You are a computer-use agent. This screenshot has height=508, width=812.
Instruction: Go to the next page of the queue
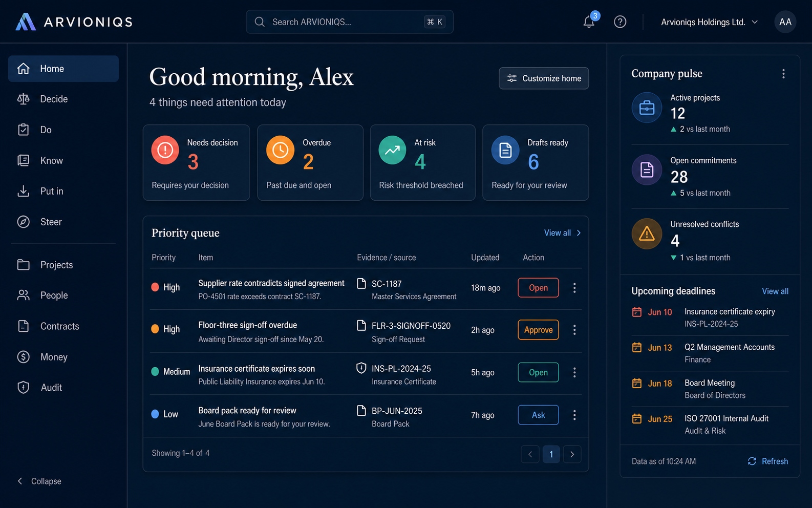tap(572, 454)
